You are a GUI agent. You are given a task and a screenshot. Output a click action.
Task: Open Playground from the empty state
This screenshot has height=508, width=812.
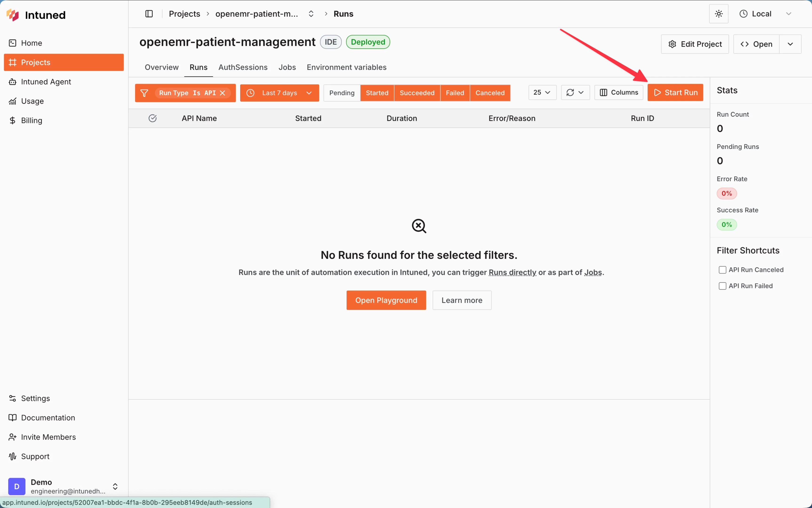coord(386,300)
